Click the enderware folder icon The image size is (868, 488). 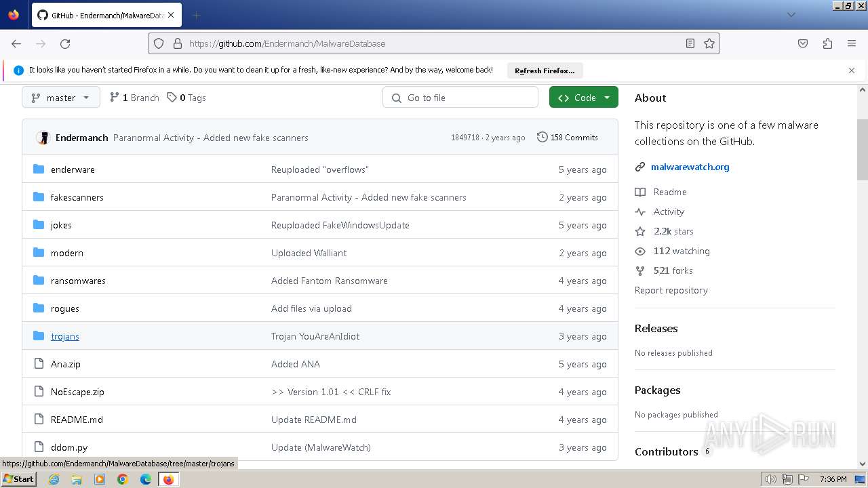pos(39,169)
